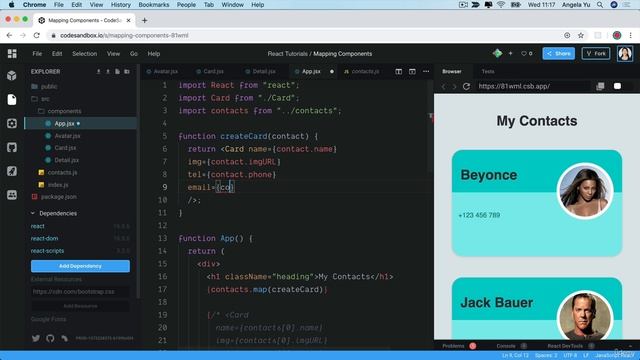
Task: Toggle the white preview switch next to URL
Action: pyautogui.click(x=617, y=86)
